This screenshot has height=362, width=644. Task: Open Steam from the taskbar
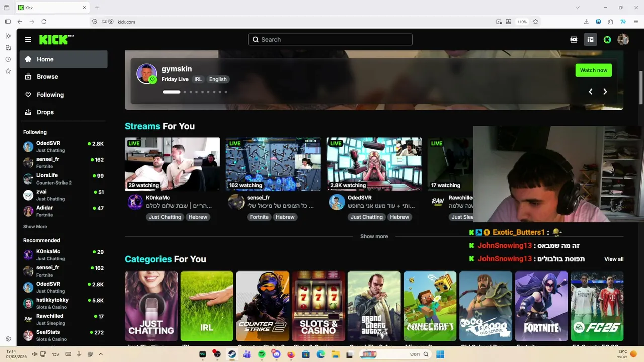232,354
